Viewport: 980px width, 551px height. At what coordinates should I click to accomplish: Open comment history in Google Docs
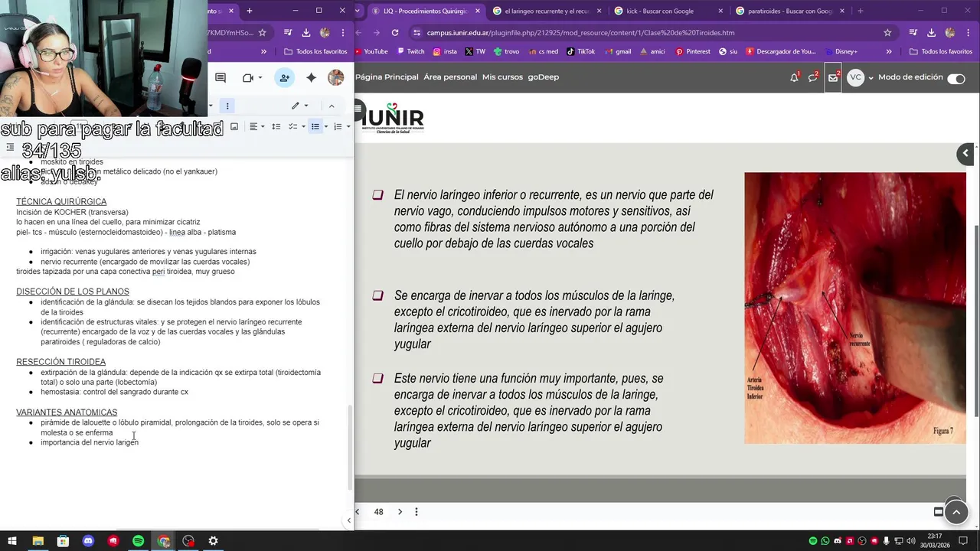[x=220, y=78]
